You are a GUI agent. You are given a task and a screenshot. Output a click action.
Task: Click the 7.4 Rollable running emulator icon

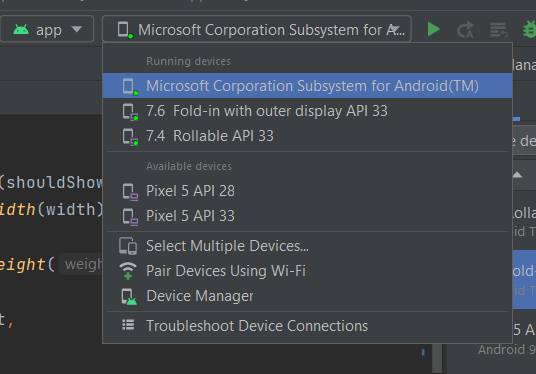tap(130, 137)
